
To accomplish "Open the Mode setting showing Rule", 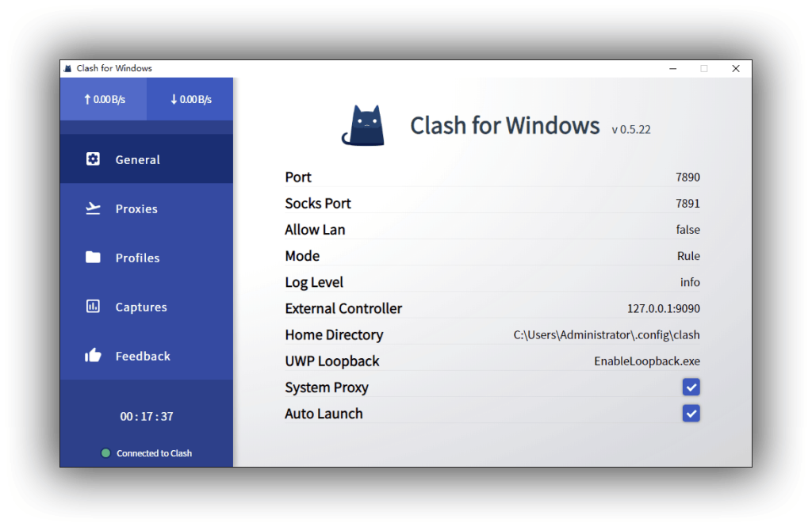I will (x=688, y=256).
